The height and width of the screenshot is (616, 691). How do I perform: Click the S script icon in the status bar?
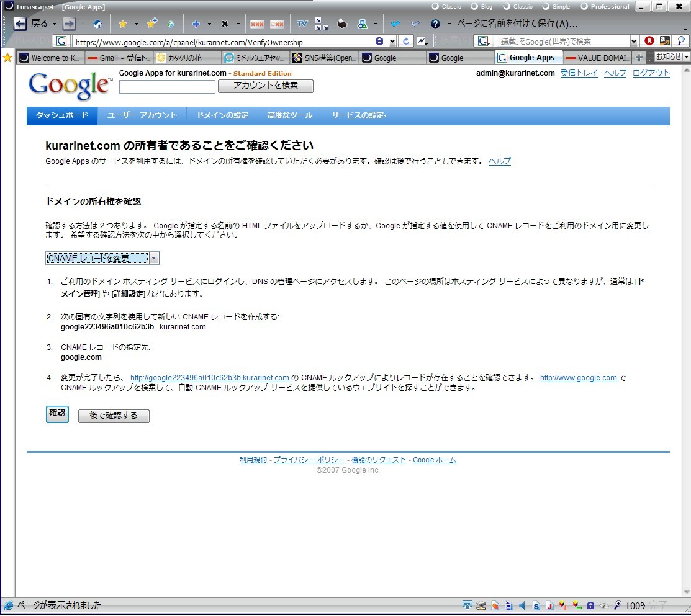point(536,606)
